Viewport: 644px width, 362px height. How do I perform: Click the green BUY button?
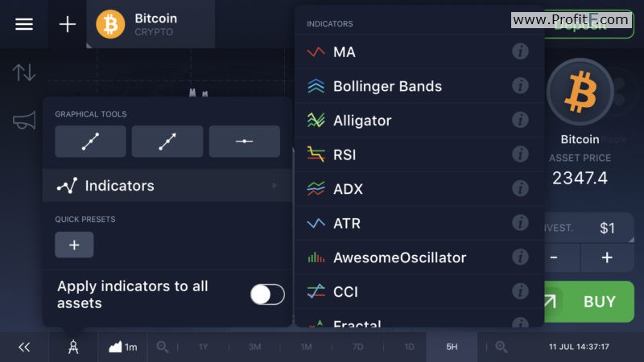pyautogui.click(x=589, y=302)
